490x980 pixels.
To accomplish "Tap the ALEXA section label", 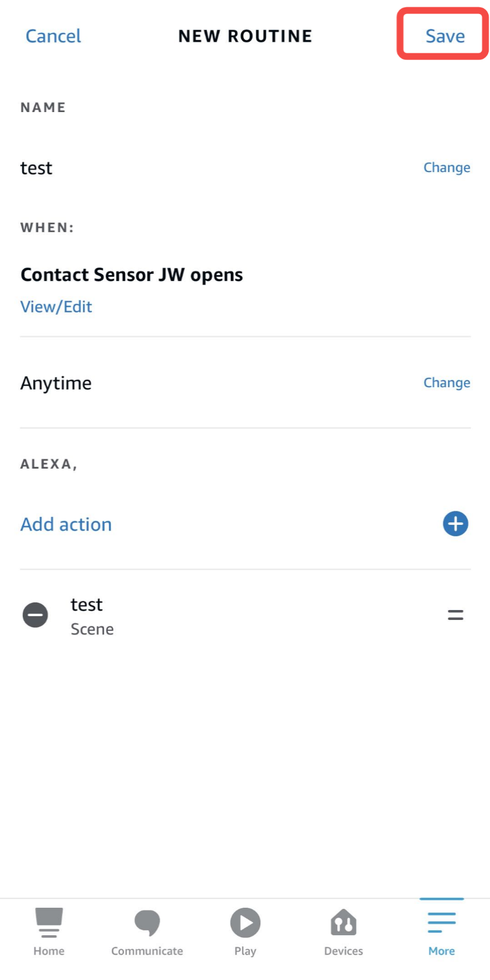I will (x=49, y=464).
